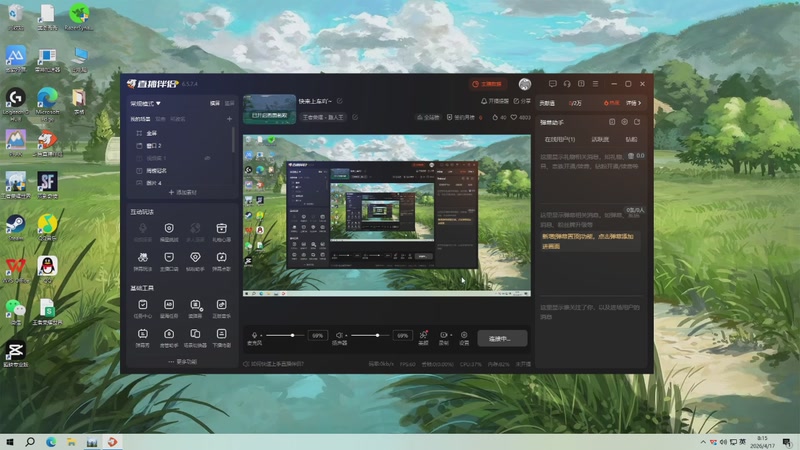This screenshot has width=800, height=450.
Task: Open the hamburger main menu
Action: (595, 84)
